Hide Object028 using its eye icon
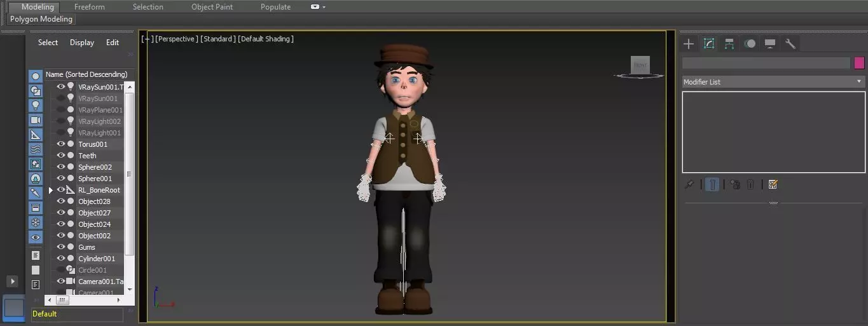Image resolution: width=868 pixels, height=326 pixels. pyautogui.click(x=61, y=201)
